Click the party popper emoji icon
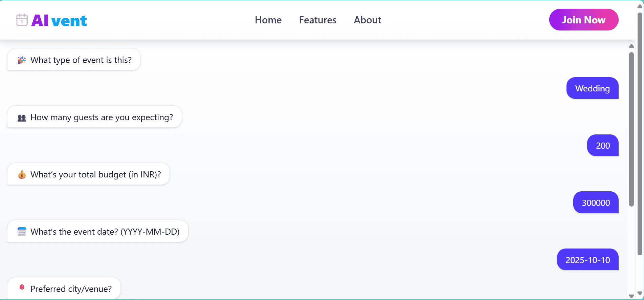Viewport: 644px width, 300px height. 22,60
